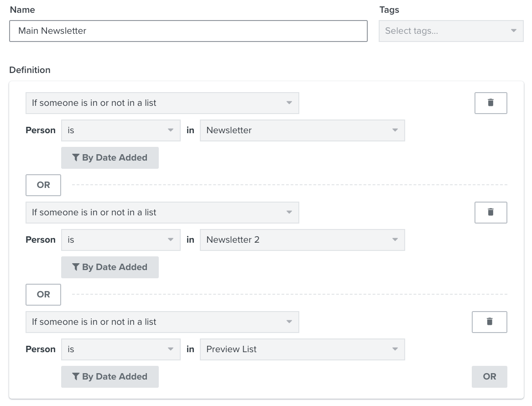Open the 'is' dropdown beside Newsletter
This screenshot has width=532, height=406.
pyautogui.click(x=121, y=130)
